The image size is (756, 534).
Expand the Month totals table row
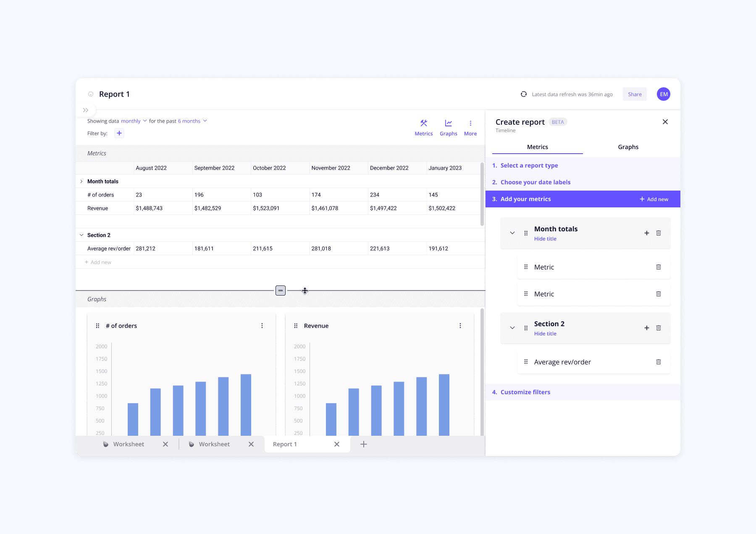click(81, 181)
